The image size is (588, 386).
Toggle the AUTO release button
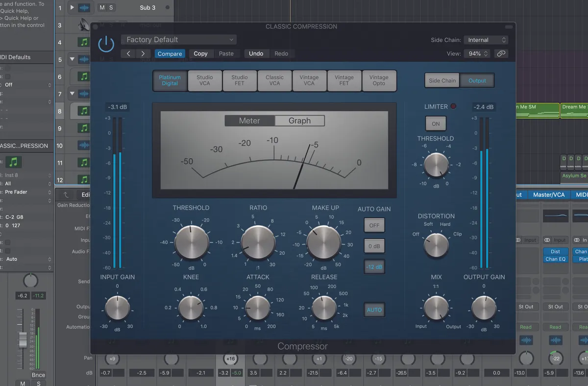click(x=374, y=310)
